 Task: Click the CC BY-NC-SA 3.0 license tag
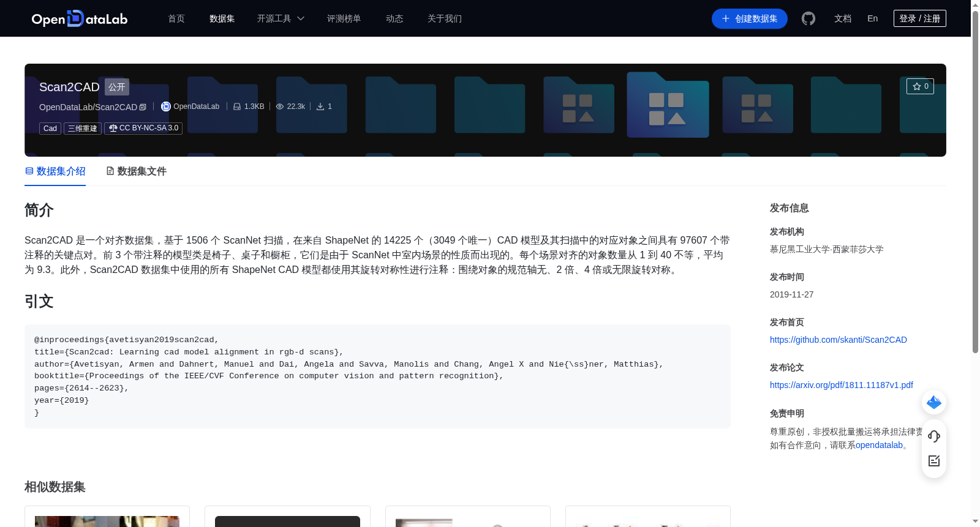(143, 129)
